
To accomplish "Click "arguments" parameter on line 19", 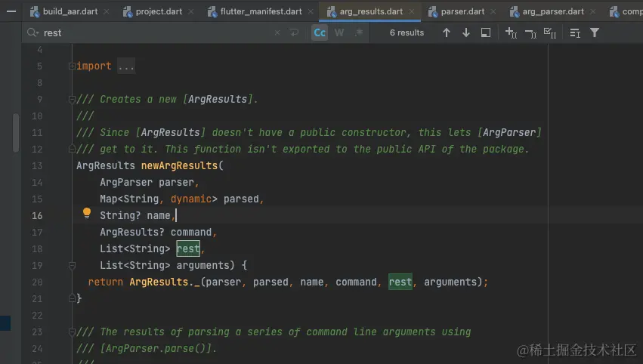I will tap(202, 265).
